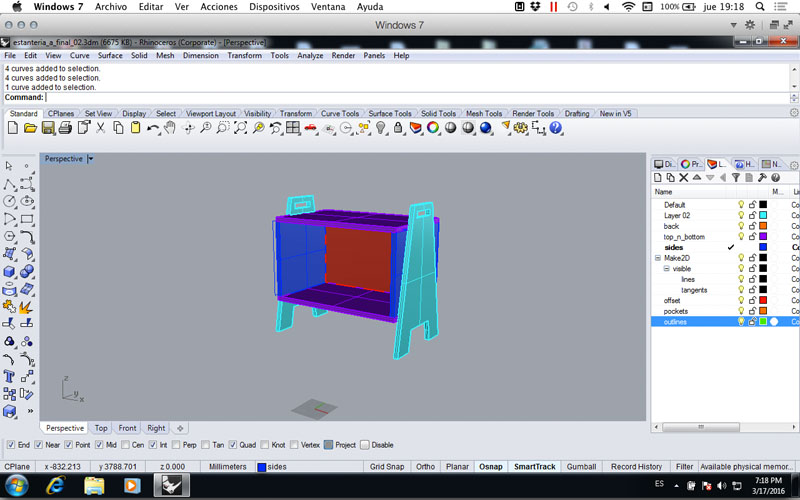Toggle Grid Snap in status bar
Screen dimensions: 800x500
tap(387, 467)
